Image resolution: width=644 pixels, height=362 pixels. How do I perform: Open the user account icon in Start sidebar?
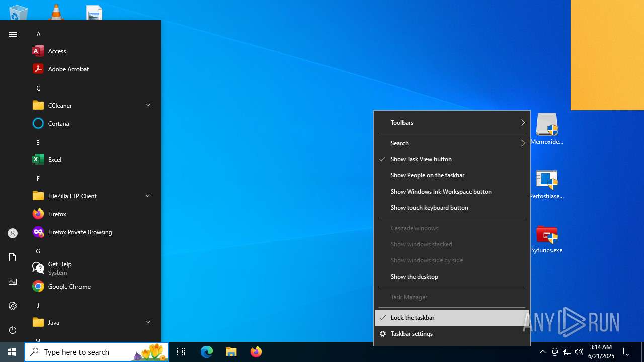pos(13,233)
